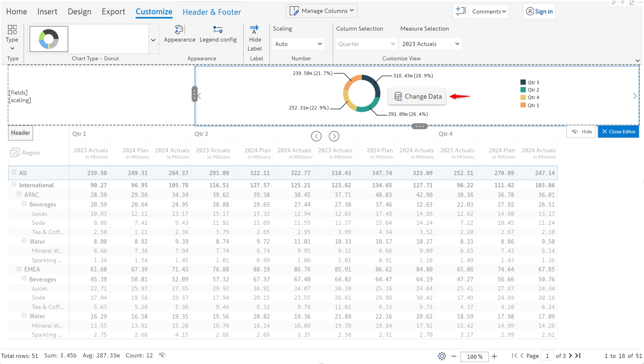
Task: Click the Qtr 3 legend color swatch
Action: click(x=523, y=82)
